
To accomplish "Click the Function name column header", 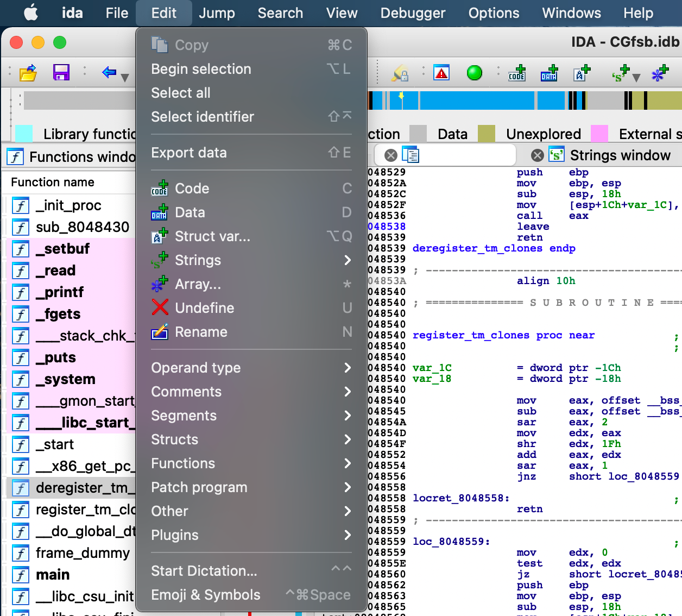I will click(53, 182).
